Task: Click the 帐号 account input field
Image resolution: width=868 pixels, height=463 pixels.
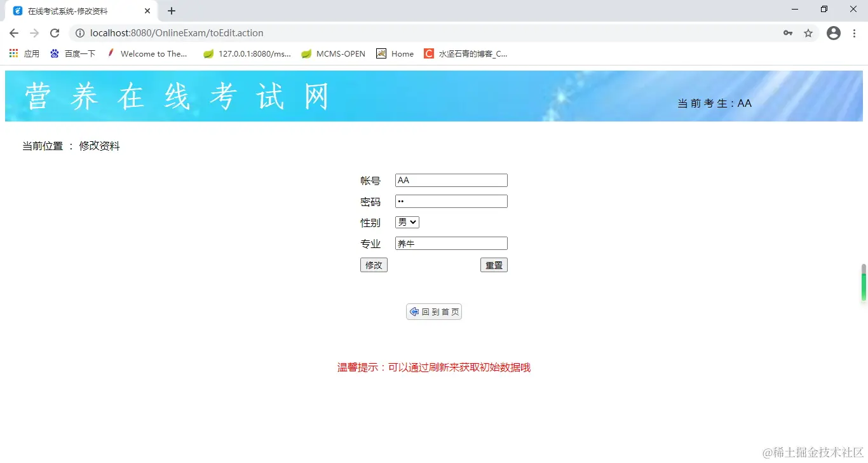Action: click(x=451, y=180)
